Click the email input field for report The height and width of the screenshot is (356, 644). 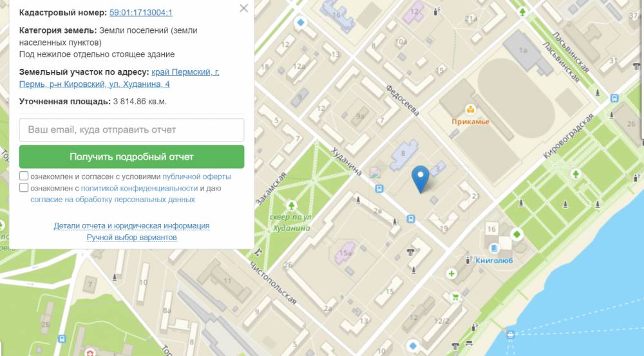pos(131,129)
